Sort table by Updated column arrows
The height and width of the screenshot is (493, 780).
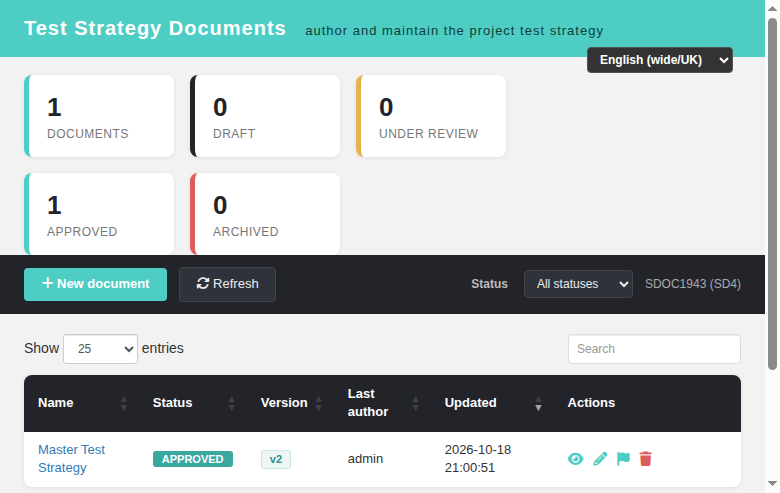click(538, 403)
